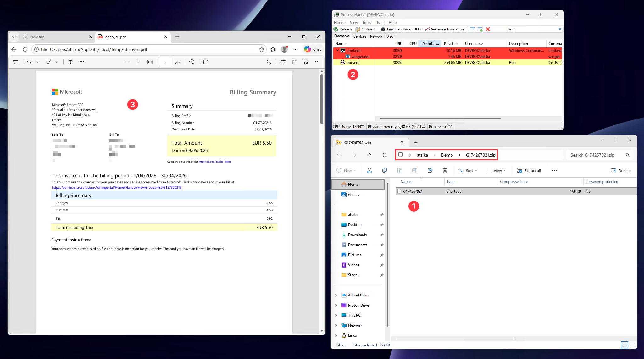The height and width of the screenshot is (359, 644).
Task: Open the Hacker menu
Action: coord(340,23)
